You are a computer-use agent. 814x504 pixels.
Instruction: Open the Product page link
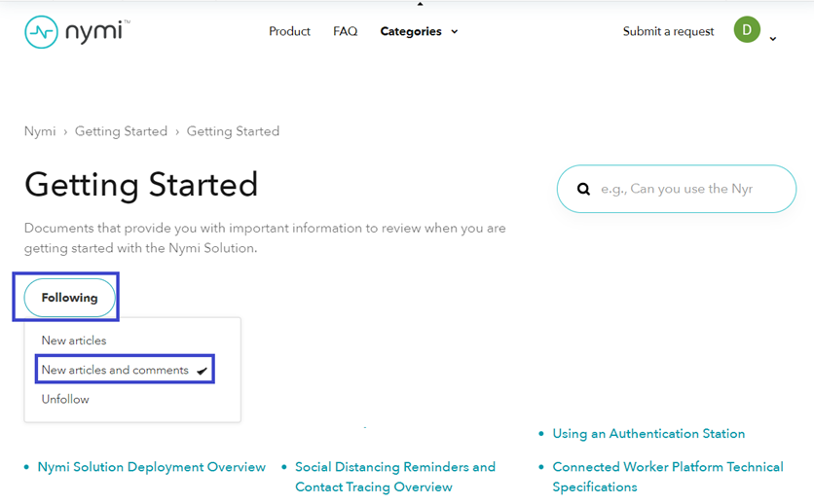tap(289, 32)
